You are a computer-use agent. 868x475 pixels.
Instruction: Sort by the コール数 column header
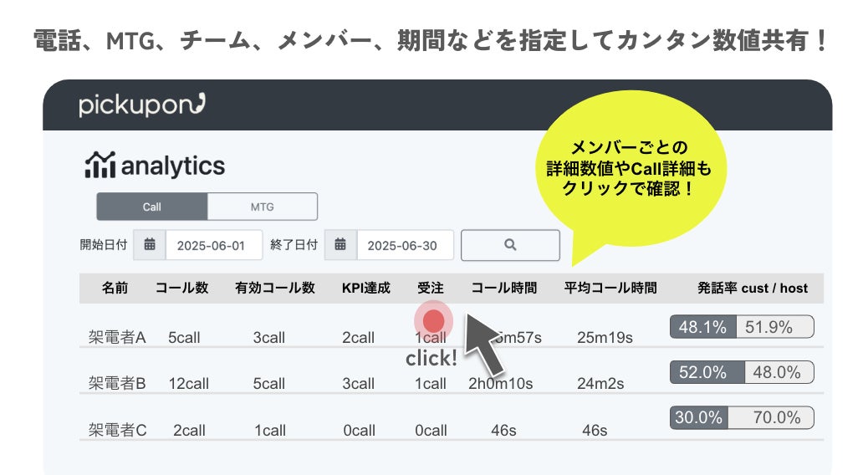click(x=181, y=288)
